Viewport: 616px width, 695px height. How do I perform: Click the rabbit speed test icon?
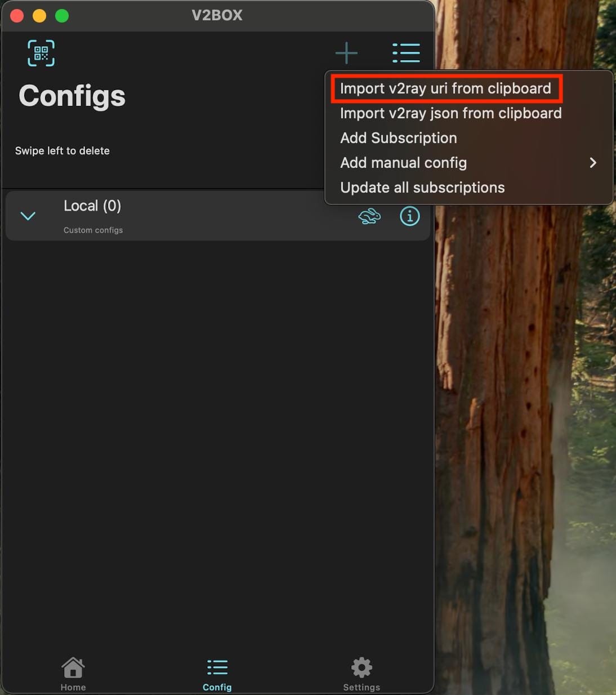369,216
